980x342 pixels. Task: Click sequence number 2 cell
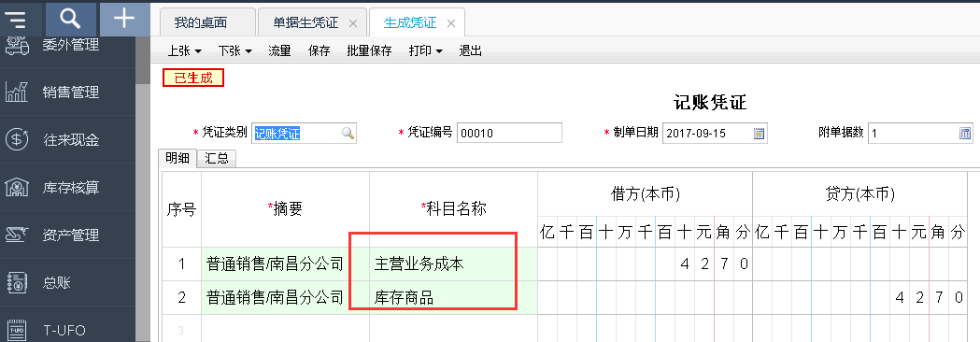pos(182,297)
